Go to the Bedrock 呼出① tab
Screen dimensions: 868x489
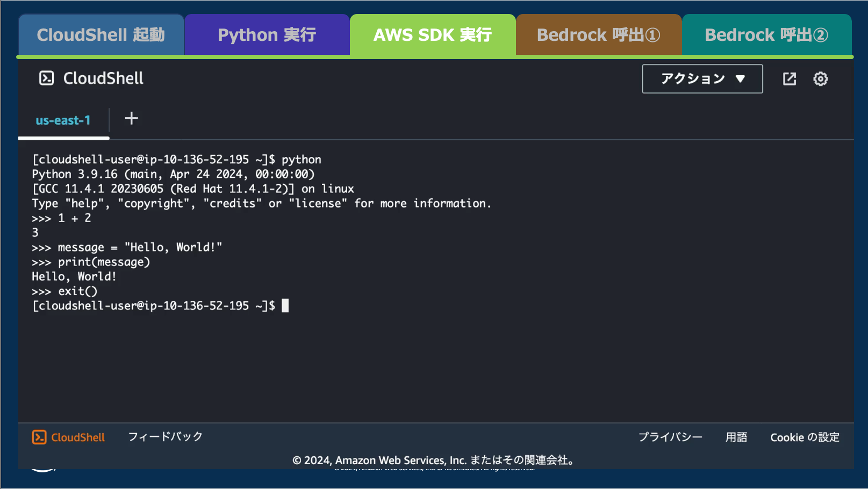pos(599,35)
